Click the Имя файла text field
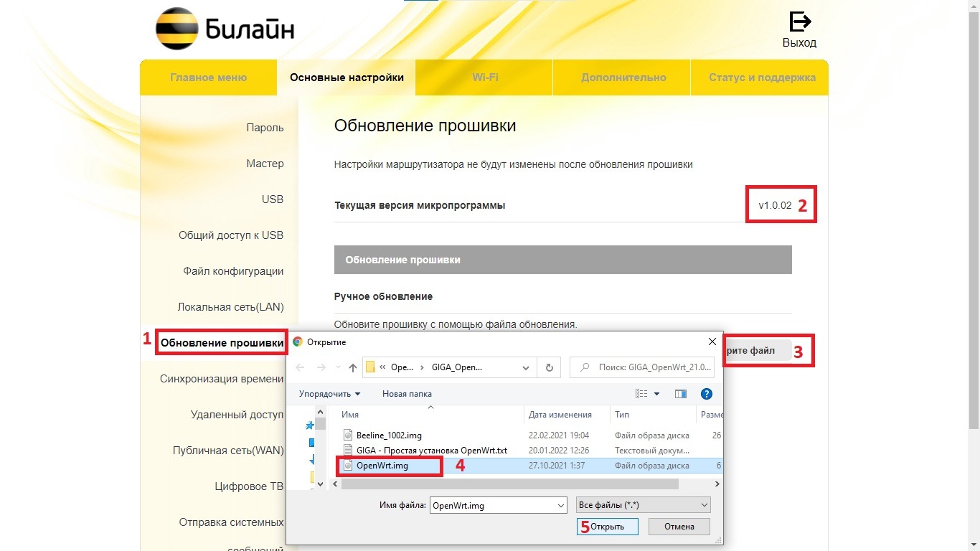The width and height of the screenshot is (980, 551). tap(492, 505)
